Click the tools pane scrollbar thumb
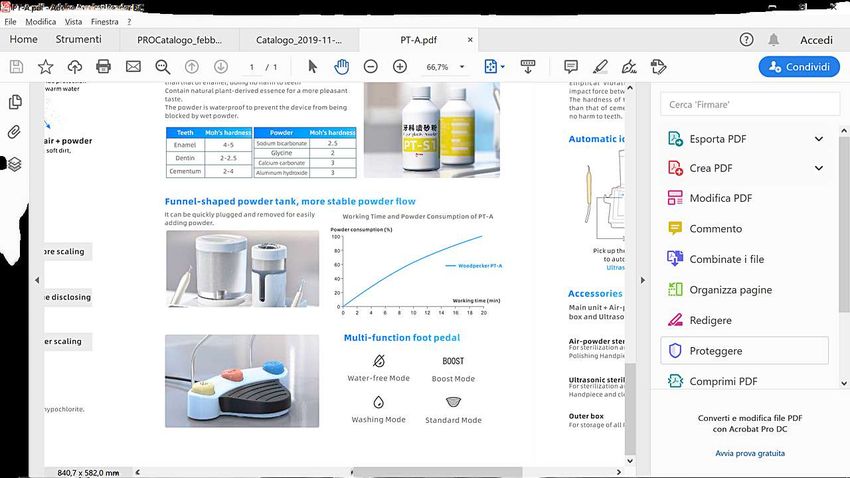This screenshot has width=850, height=478. pos(844,223)
